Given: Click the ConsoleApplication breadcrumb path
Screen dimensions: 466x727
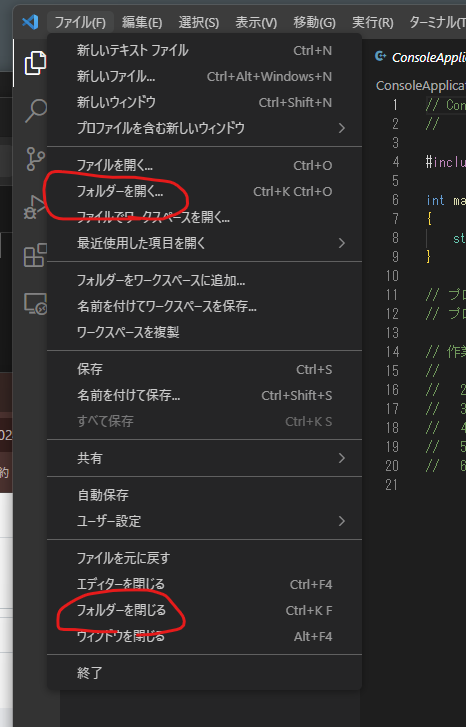Looking at the screenshot, I should (x=421, y=85).
